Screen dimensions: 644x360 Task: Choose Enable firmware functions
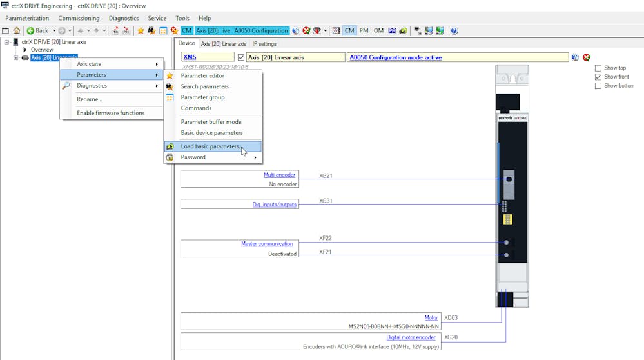click(x=112, y=113)
